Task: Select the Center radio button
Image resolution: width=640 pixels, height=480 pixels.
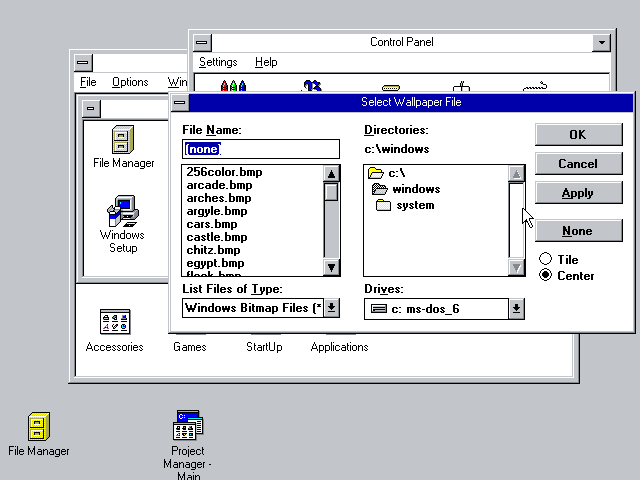Action: [545, 275]
